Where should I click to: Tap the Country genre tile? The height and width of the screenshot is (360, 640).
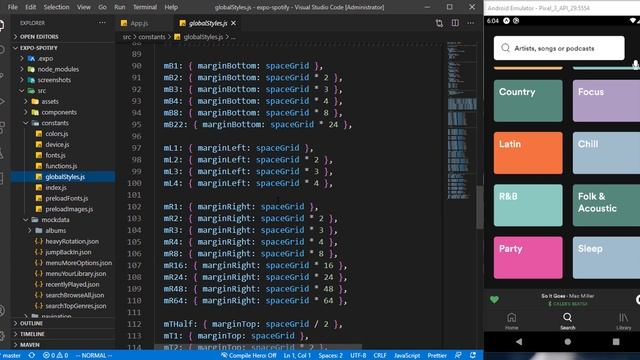tap(528, 100)
